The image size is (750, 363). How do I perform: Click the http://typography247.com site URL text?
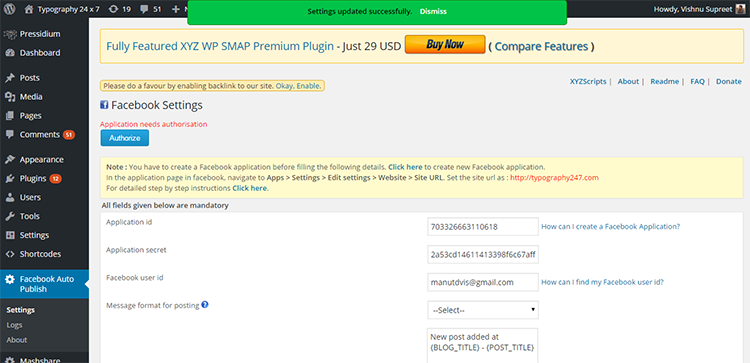pyautogui.click(x=554, y=178)
